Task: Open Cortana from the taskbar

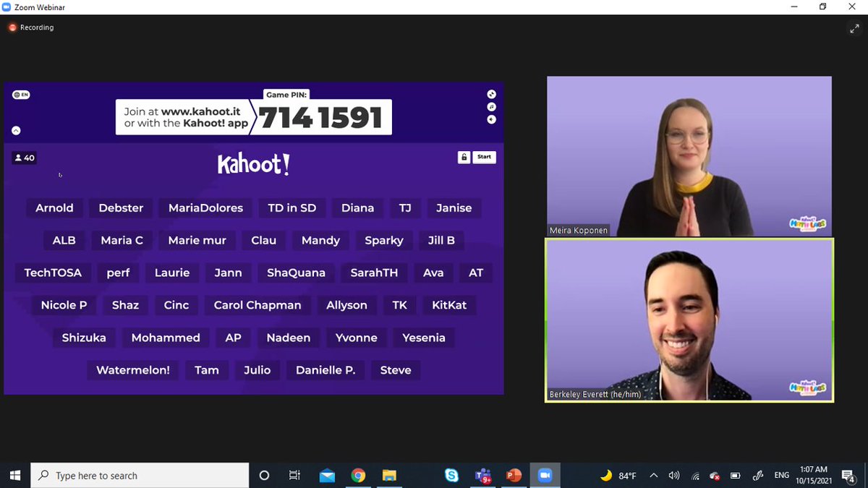Action: pyautogui.click(x=264, y=475)
